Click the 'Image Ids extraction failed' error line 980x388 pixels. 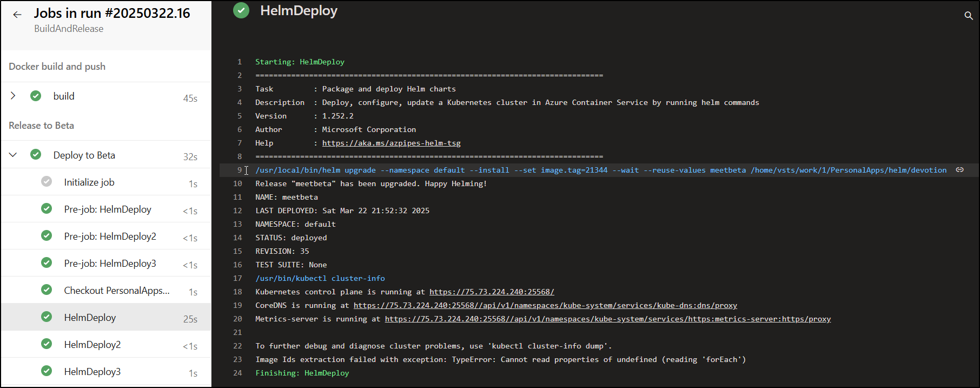[x=501, y=359]
